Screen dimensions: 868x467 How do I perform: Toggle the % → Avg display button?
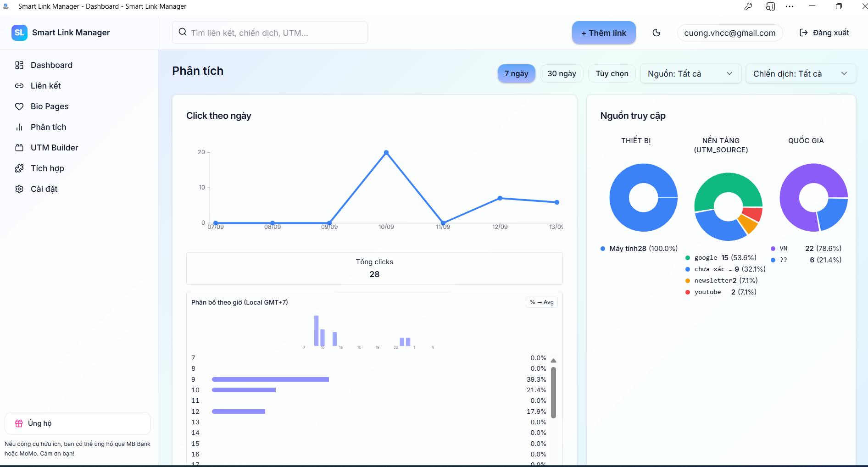click(x=542, y=302)
